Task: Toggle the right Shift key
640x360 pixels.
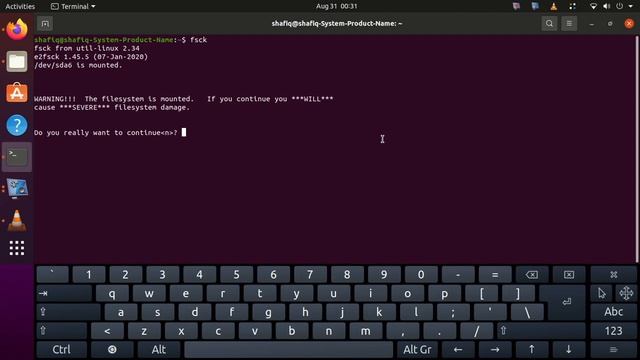Action: pos(541,331)
